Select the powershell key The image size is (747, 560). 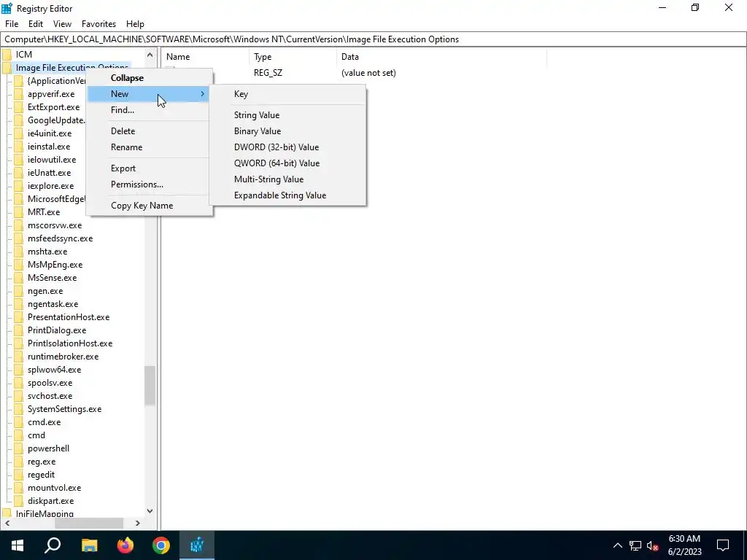(48, 448)
